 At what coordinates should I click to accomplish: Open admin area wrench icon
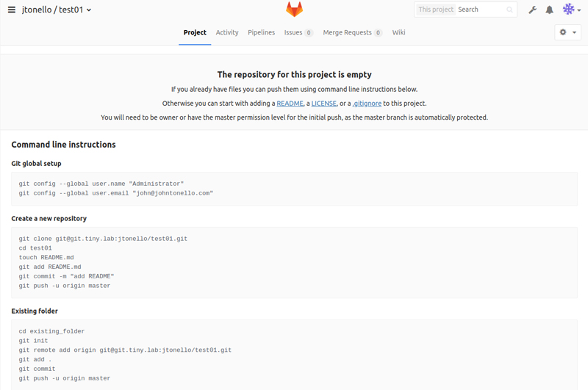coord(532,10)
